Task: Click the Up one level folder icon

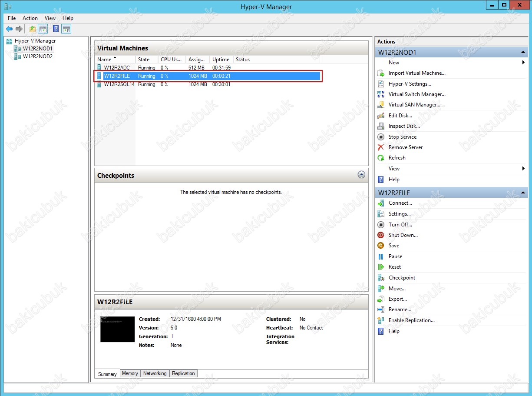Action: tap(33, 29)
